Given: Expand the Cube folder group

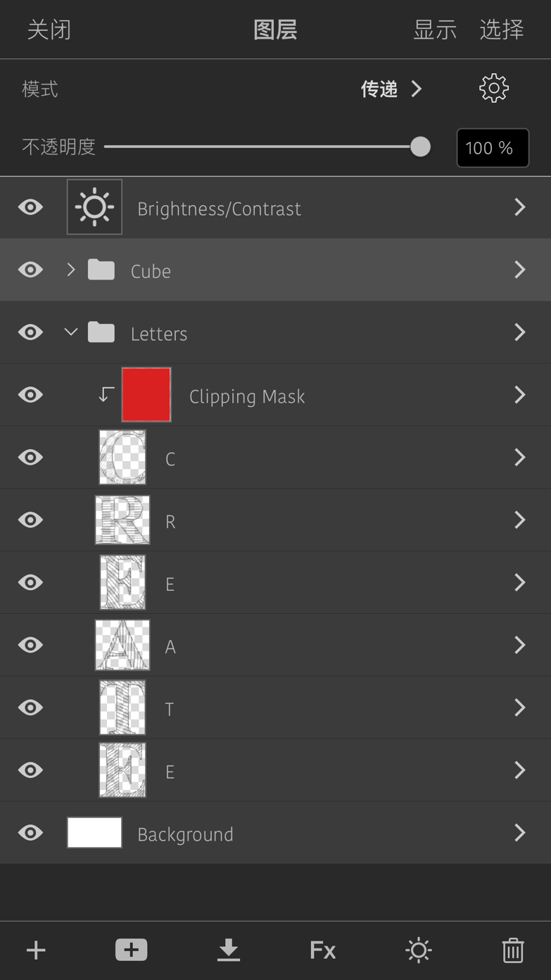Looking at the screenshot, I should click(x=70, y=270).
